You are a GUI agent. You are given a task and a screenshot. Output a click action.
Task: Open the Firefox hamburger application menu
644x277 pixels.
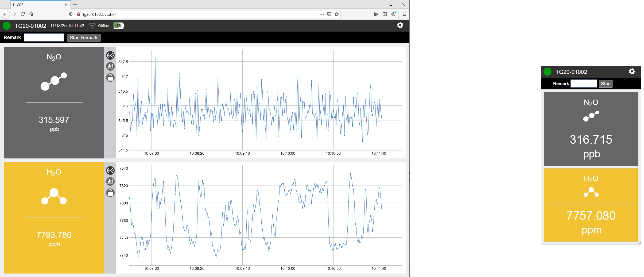point(404,14)
